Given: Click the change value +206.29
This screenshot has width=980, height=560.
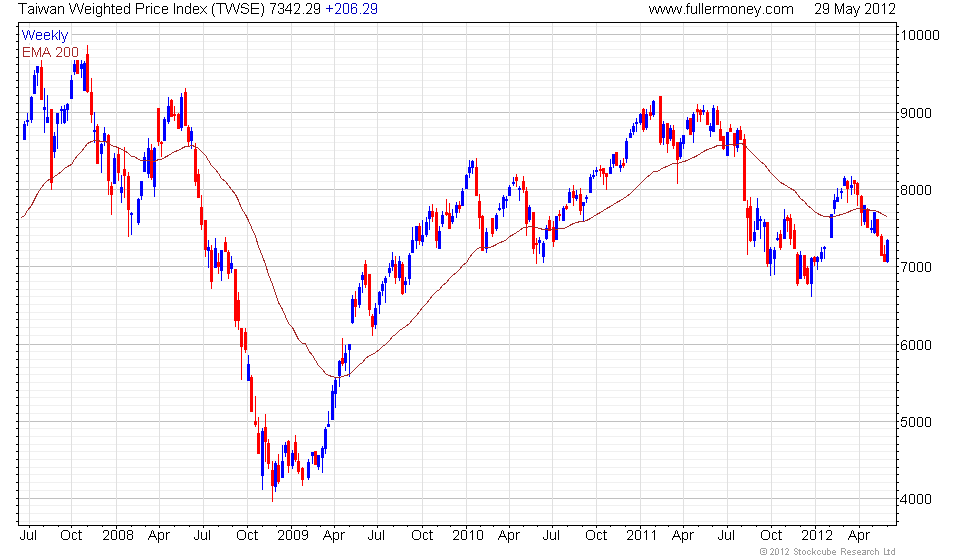Looking at the screenshot, I should [351, 9].
